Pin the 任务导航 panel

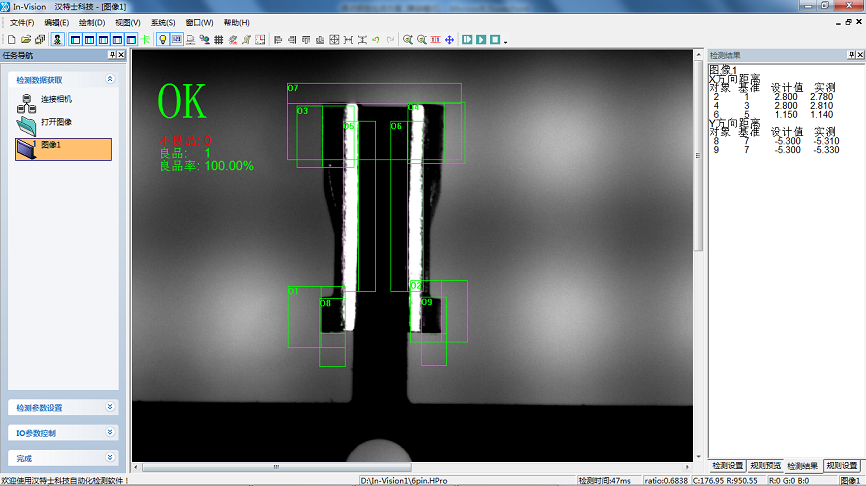(111, 55)
